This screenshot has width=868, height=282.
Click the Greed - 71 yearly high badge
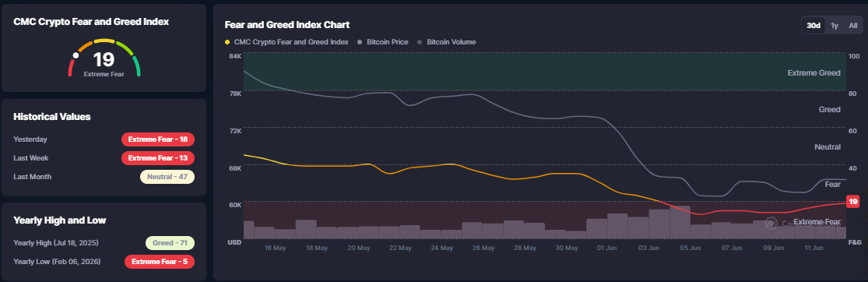coord(170,243)
